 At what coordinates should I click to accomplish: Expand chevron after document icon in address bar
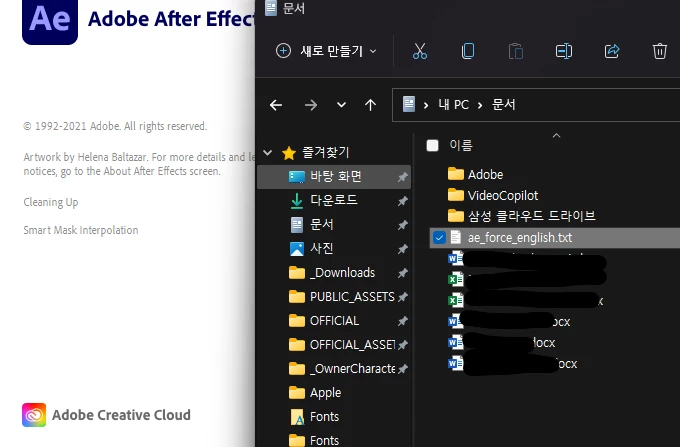426,105
